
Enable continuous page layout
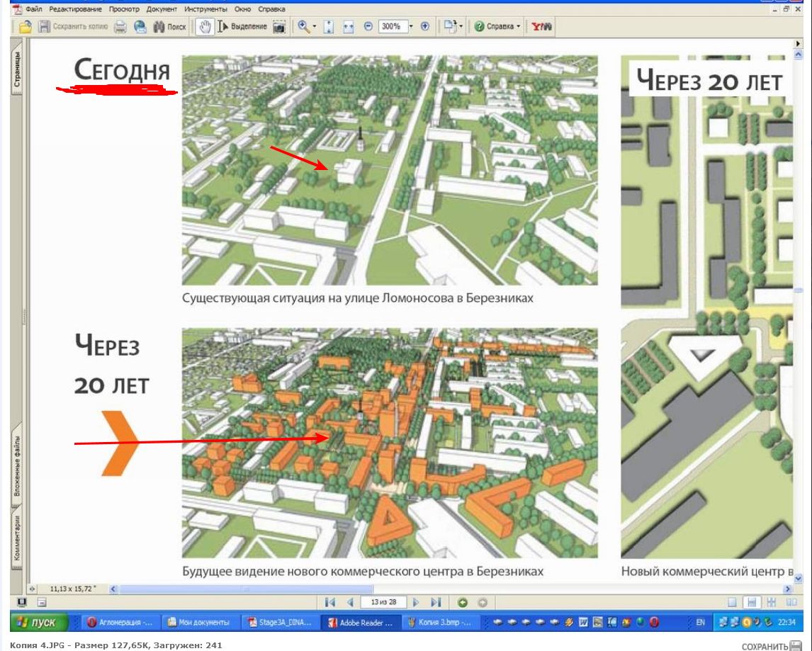point(752,602)
